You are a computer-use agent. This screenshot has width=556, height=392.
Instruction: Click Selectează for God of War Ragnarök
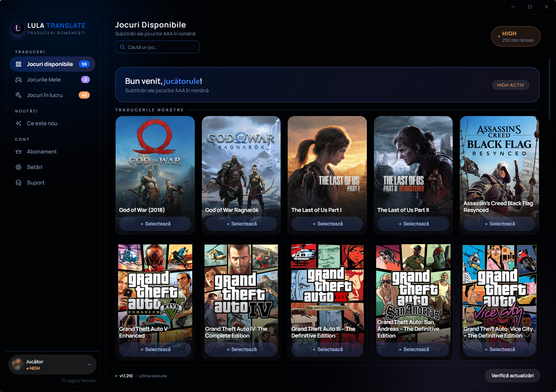[x=241, y=224]
